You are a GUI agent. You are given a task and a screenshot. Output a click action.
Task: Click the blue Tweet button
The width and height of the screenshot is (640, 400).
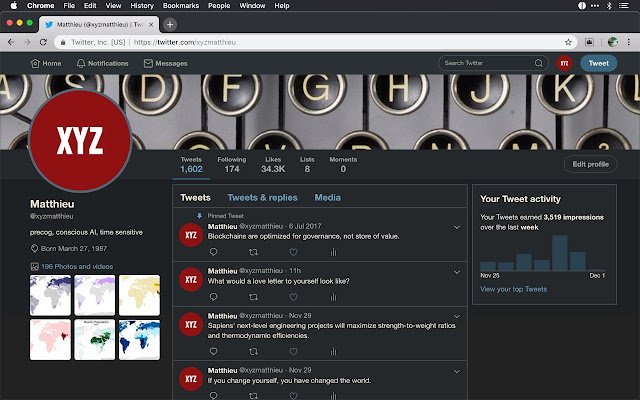point(598,63)
